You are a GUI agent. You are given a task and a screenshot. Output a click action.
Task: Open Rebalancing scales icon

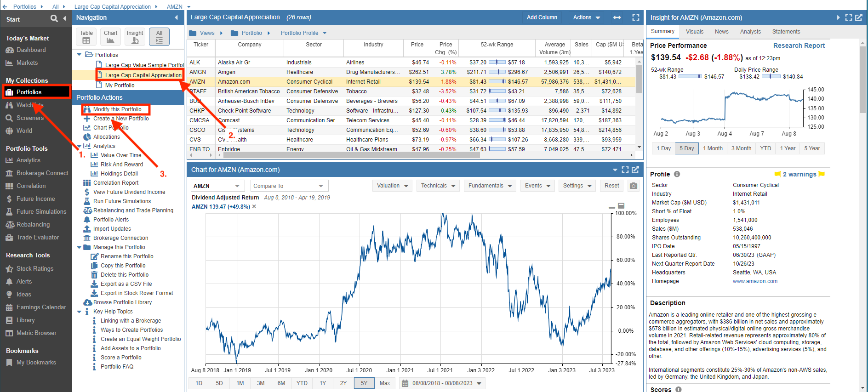pos(9,225)
